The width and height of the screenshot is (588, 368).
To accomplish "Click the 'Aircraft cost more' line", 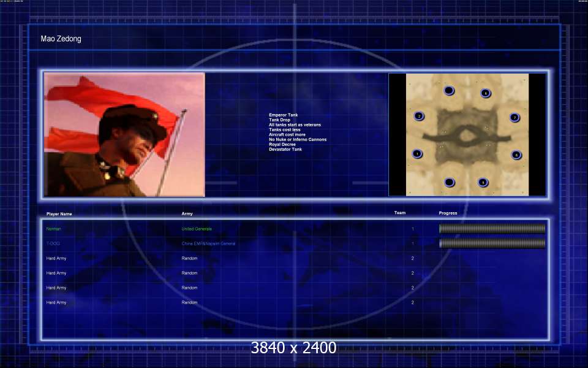I will coord(287,134).
